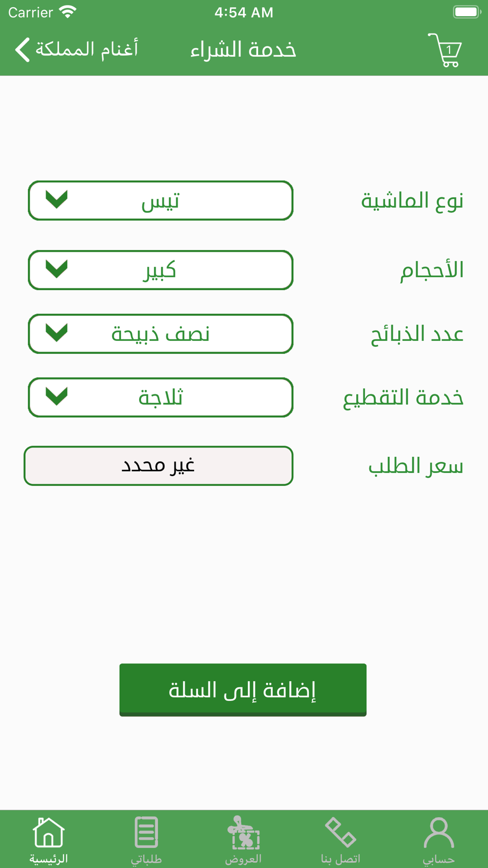Go to the home icon tab
Viewport: 488px width, 868px height.
48,832
